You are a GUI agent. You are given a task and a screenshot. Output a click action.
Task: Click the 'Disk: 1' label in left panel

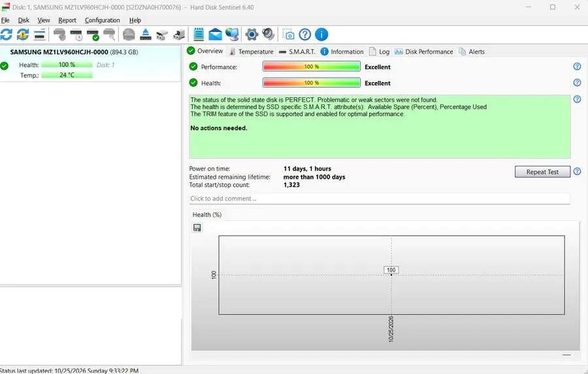(105, 65)
